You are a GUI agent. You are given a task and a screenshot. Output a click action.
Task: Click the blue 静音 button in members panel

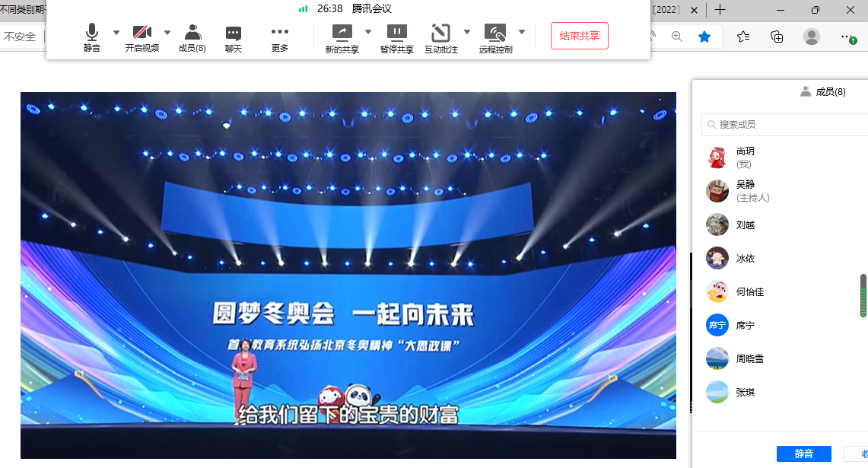click(803, 454)
